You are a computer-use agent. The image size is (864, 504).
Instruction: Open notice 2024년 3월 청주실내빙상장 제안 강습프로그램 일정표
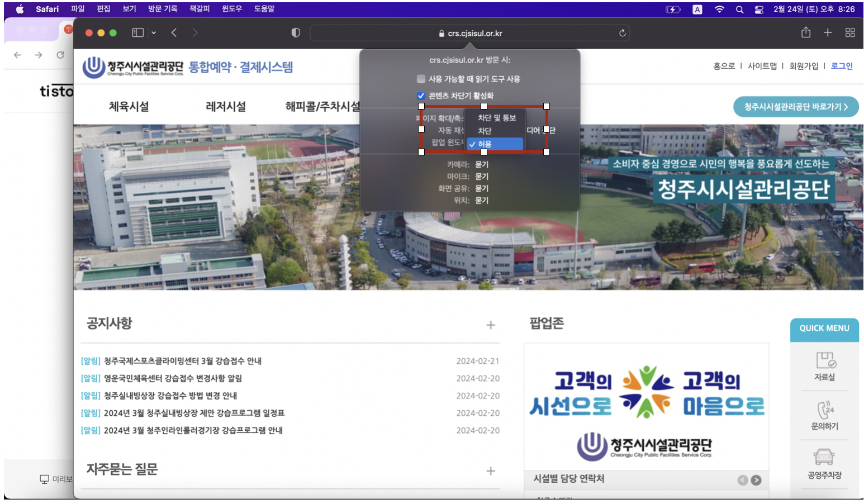[x=194, y=413]
